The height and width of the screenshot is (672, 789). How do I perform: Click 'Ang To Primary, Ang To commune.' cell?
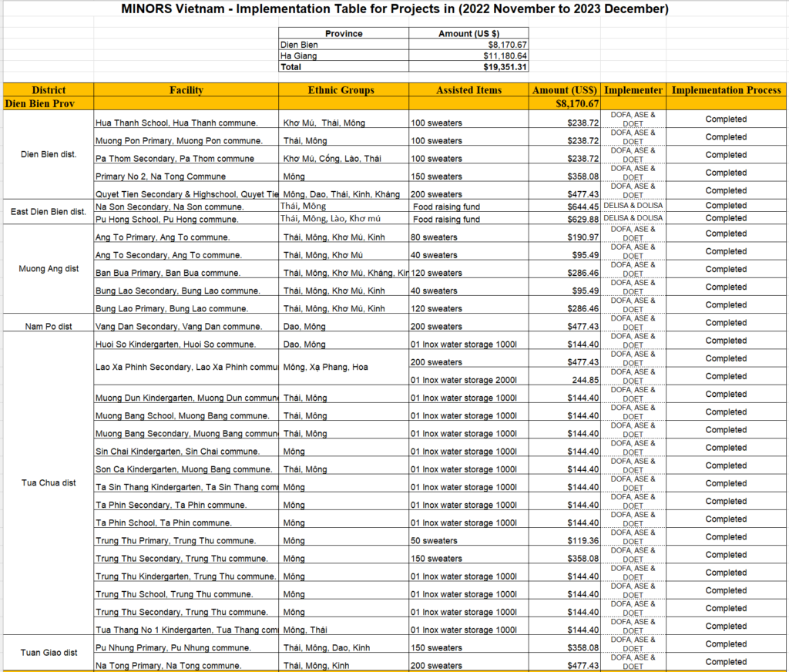(x=186, y=234)
